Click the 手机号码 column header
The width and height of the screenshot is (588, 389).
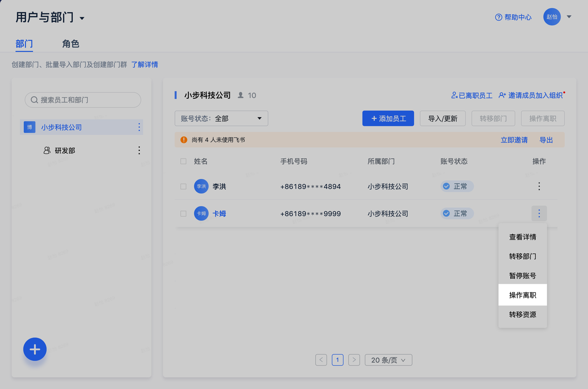click(294, 161)
